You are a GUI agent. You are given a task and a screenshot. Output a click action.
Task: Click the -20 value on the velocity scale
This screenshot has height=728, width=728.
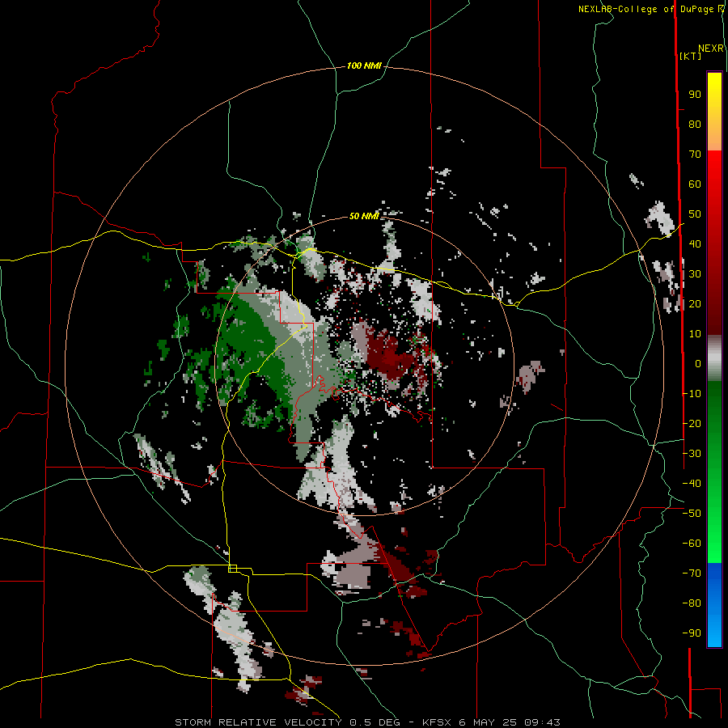pos(692,424)
